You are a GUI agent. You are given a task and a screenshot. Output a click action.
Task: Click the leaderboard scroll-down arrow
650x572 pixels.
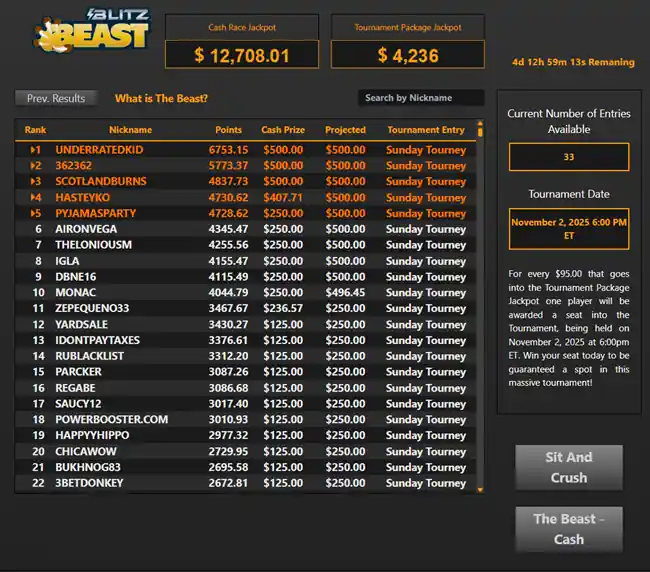[479, 488]
